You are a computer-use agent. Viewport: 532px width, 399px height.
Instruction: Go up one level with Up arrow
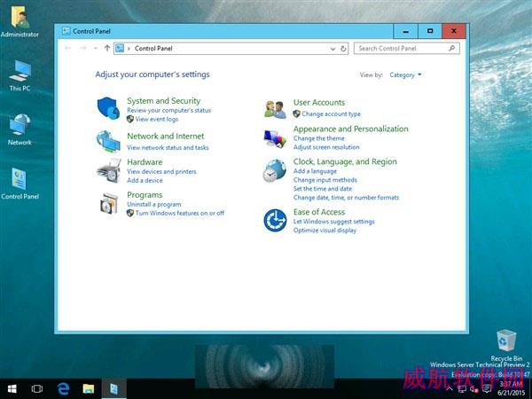[107, 48]
